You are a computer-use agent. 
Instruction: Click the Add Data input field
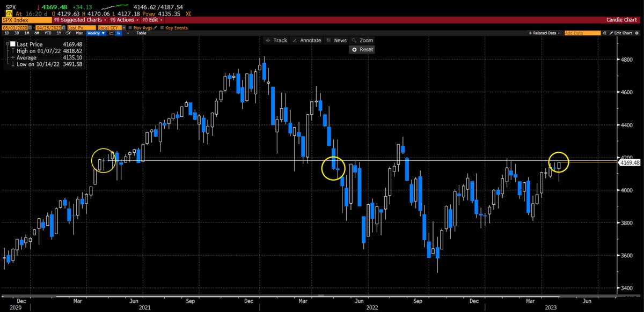pos(583,33)
